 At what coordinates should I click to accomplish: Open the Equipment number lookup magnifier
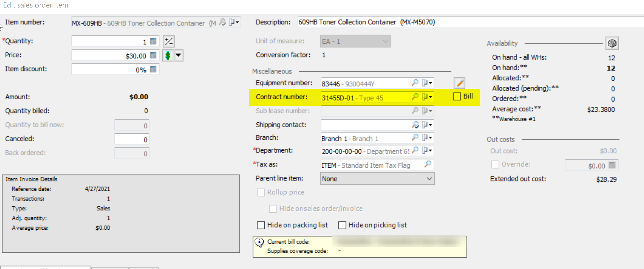coord(415,83)
